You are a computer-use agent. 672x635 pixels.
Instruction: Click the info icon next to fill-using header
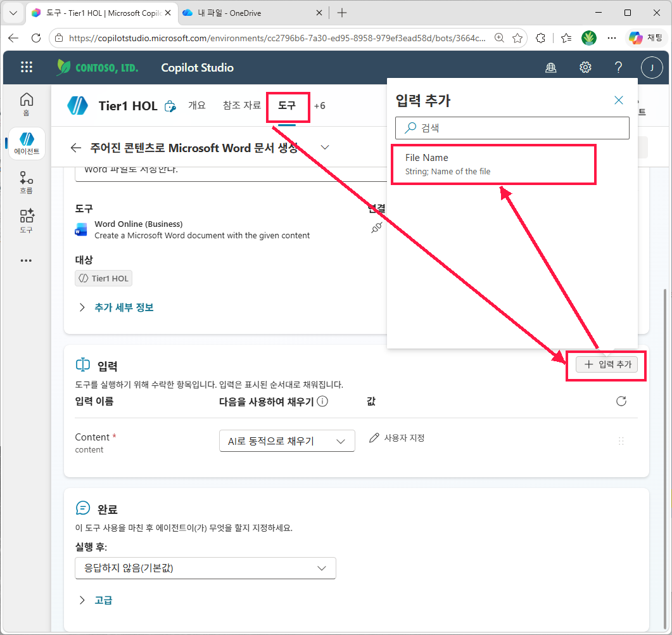(323, 401)
